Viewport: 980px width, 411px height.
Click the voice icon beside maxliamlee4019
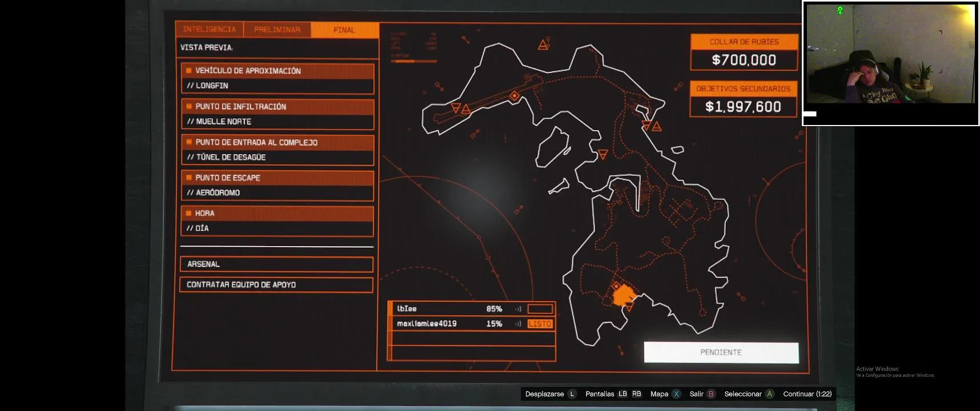click(x=518, y=324)
